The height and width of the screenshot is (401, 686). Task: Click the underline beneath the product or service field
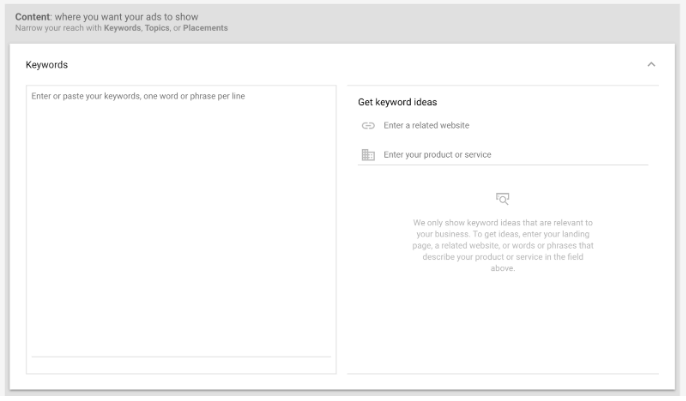[x=503, y=165]
